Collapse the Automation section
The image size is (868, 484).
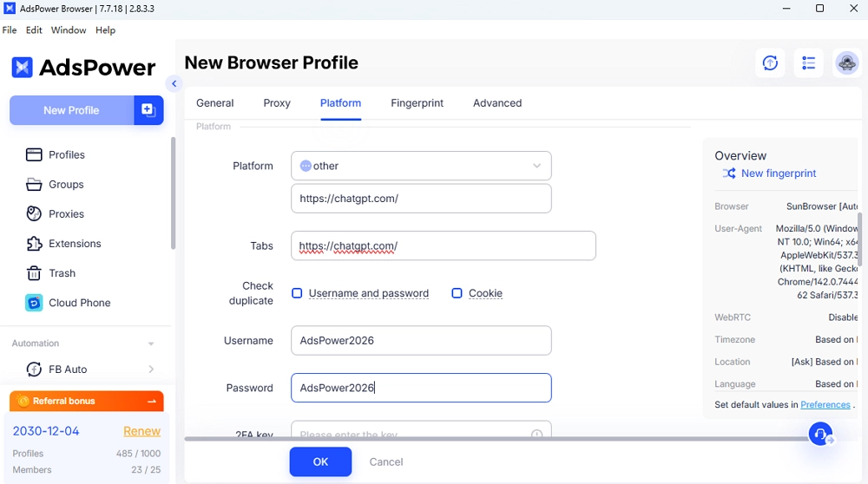[x=151, y=343]
